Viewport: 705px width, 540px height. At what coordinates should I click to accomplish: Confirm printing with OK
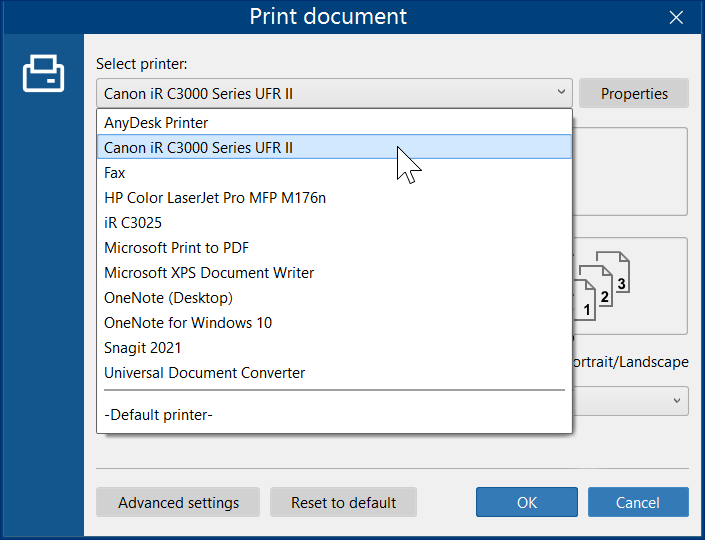(x=527, y=502)
